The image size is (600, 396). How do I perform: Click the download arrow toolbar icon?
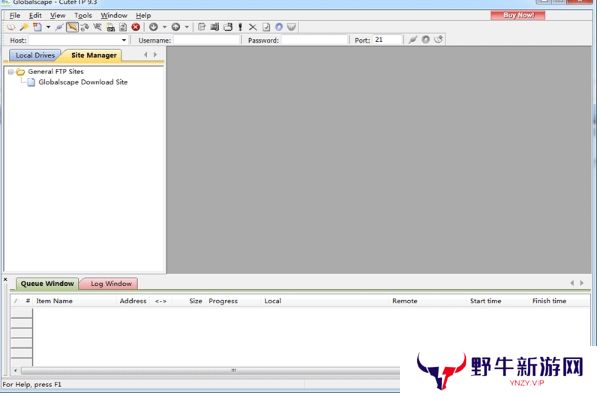pos(153,27)
